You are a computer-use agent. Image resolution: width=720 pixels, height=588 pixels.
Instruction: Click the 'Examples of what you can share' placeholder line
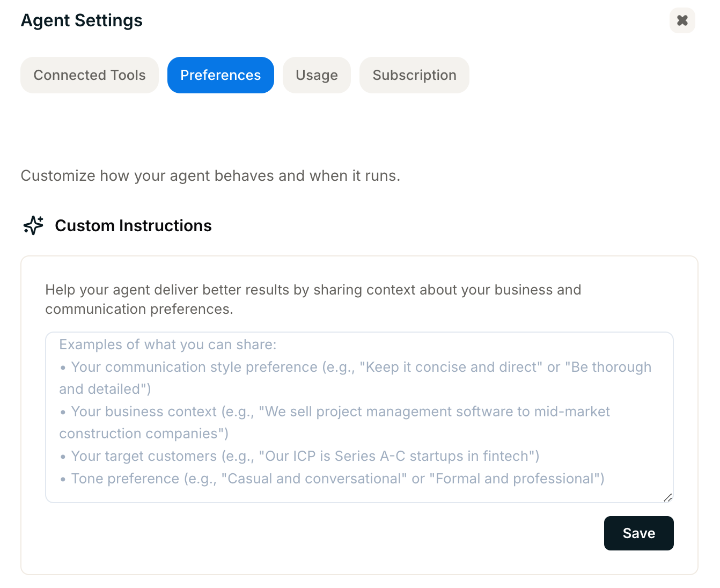(168, 344)
